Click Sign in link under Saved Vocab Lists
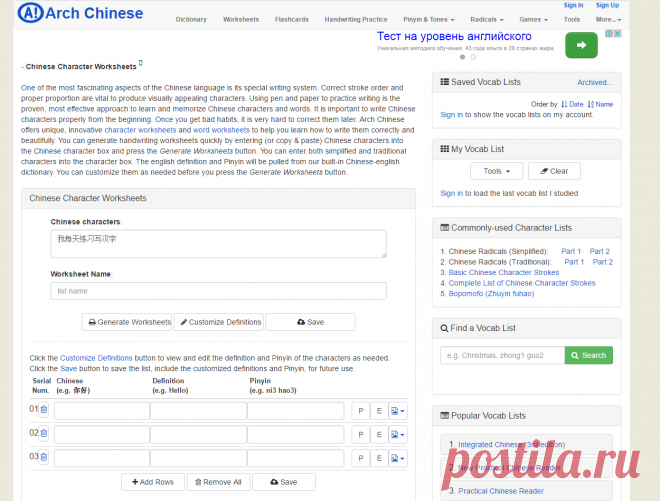The width and height of the screenshot is (660, 501). (451, 115)
